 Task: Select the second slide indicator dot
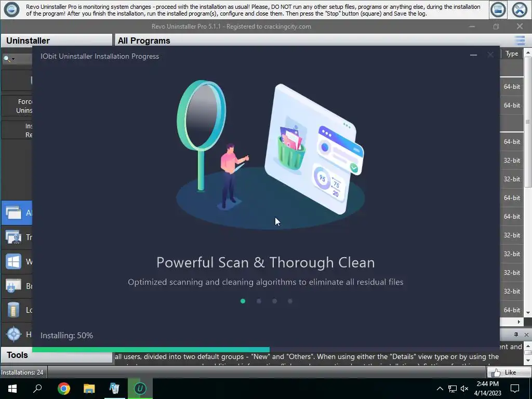[x=259, y=301]
